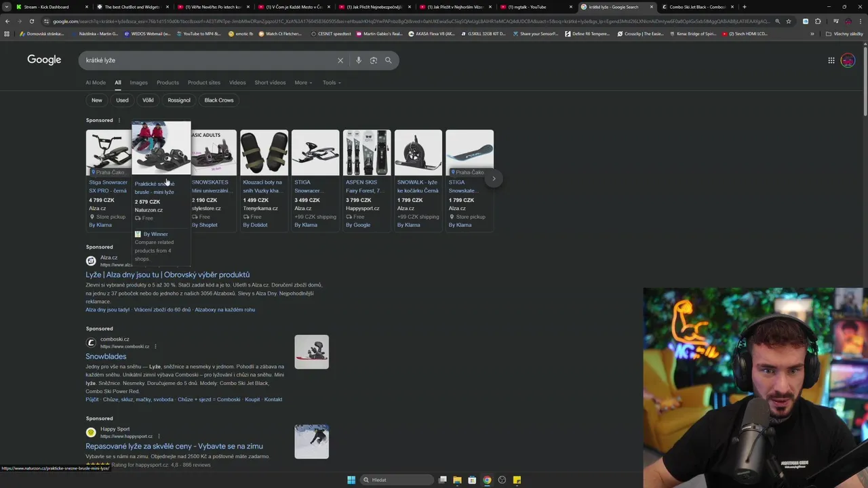The image size is (868, 488).
Task: Switch to mgtalk - YouTube tab
Action: (x=536, y=7)
